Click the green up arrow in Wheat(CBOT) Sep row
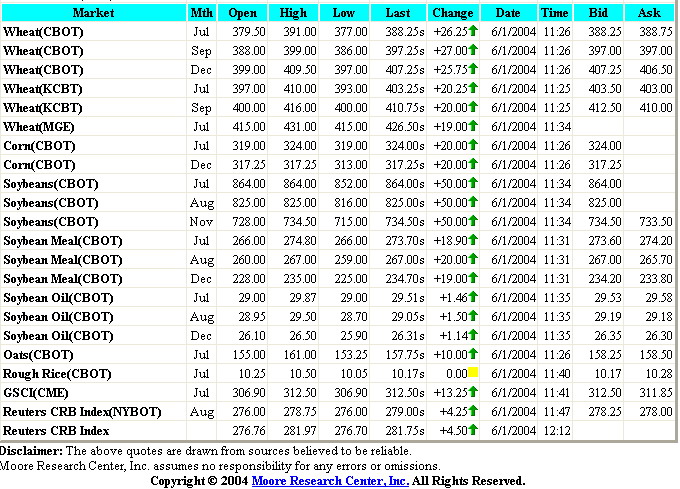680x489 pixels. [x=473, y=49]
